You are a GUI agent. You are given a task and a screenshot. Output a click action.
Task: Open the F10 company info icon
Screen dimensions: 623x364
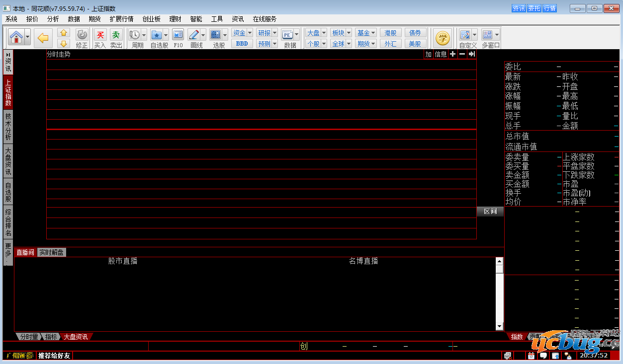(x=178, y=35)
